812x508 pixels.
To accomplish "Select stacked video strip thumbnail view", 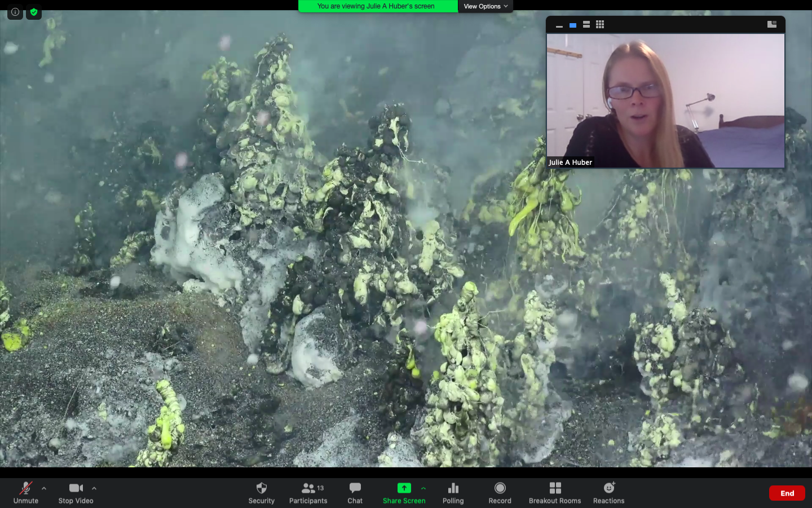I will (586, 25).
